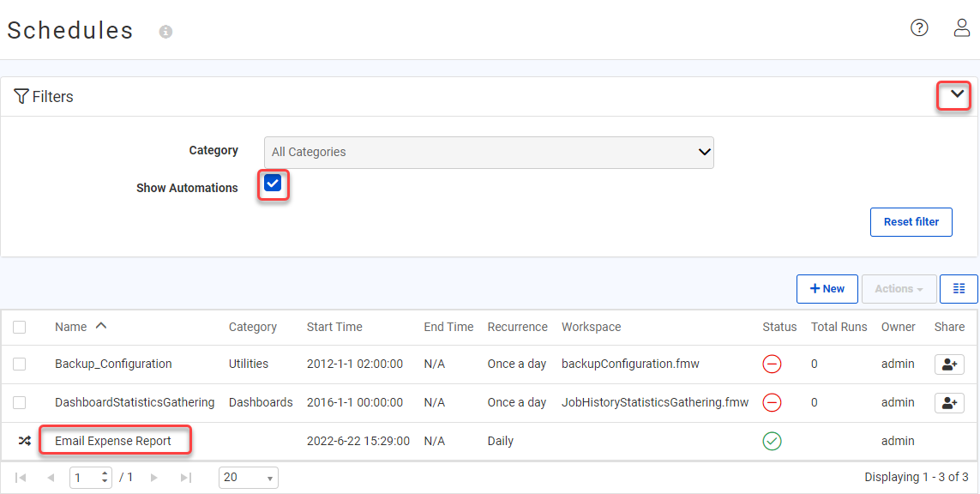980x494 pixels.
Task: Open the All Categories dropdown
Action: click(x=489, y=152)
